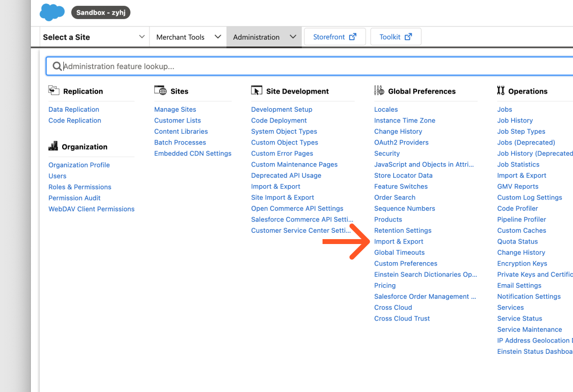Click the Storefront external-link icon
Screen dimensions: 573x392
(x=352, y=37)
